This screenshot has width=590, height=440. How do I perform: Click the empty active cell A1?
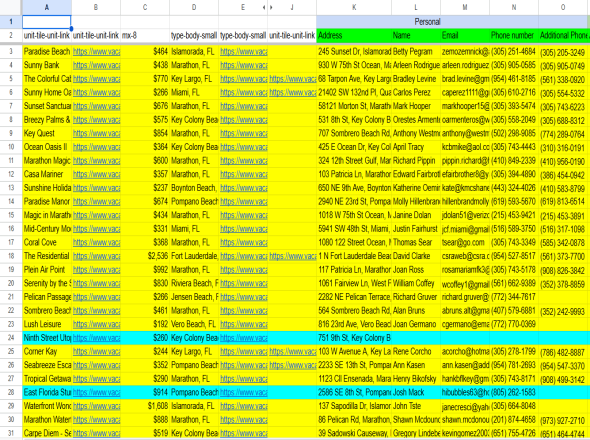[x=47, y=22]
